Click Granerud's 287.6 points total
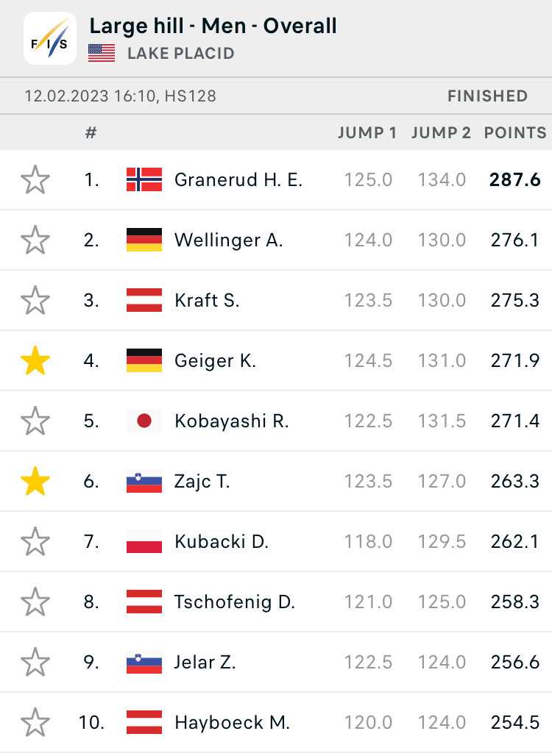This screenshot has height=756, width=552. pyautogui.click(x=514, y=180)
